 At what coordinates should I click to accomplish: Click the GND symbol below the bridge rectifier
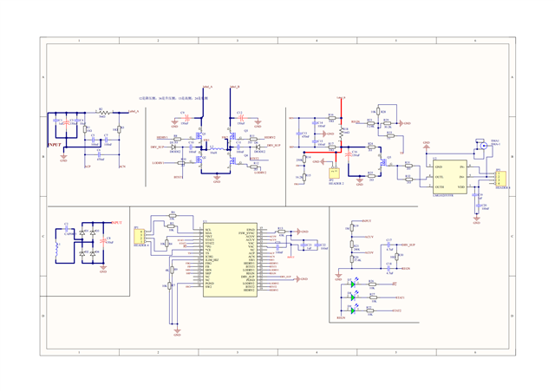coord(103,268)
